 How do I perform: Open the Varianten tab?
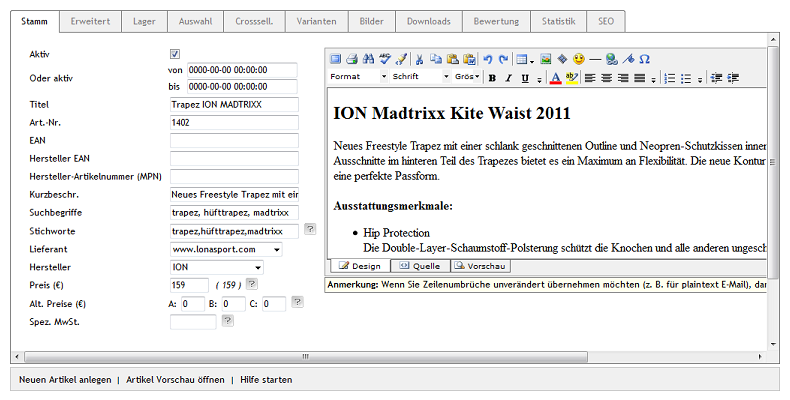click(316, 21)
